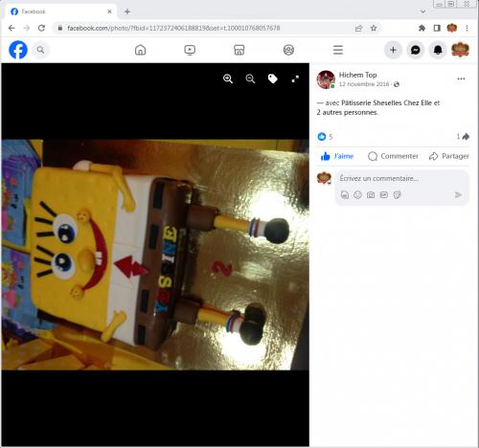The height and width of the screenshot is (448, 479).
Task: Open the Chrome three-dot menu
Action: pyautogui.click(x=467, y=28)
